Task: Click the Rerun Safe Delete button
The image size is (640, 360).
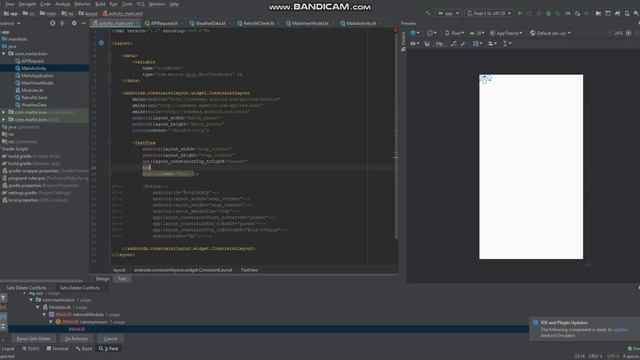Action: [x=33, y=339]
